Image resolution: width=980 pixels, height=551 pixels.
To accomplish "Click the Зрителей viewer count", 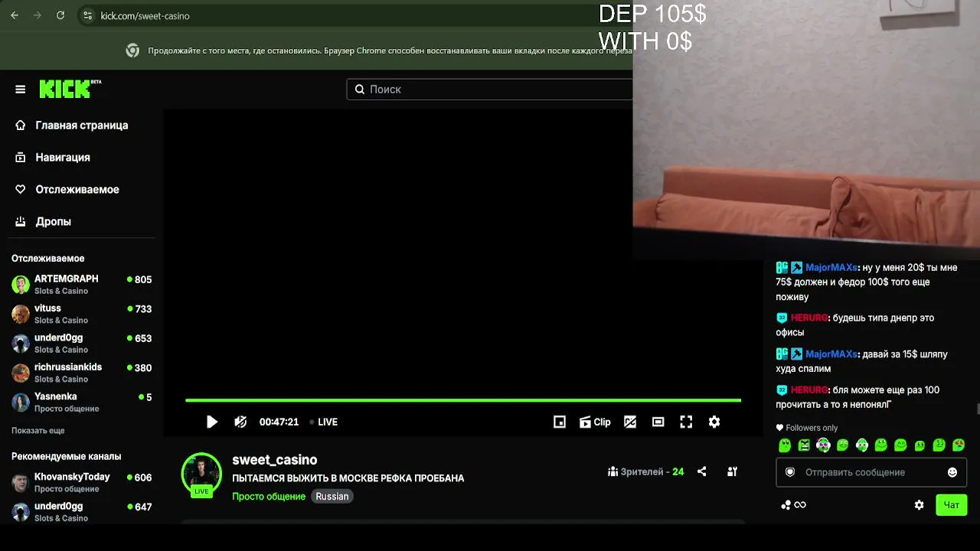I will [646, 471].
